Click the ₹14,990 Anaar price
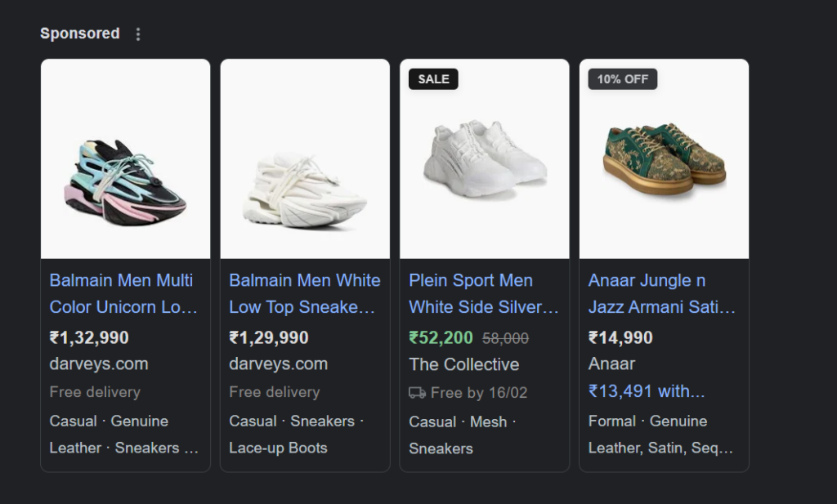Viewport: 837px width, 504px height. pyautogui.click(x=620, y=337)
